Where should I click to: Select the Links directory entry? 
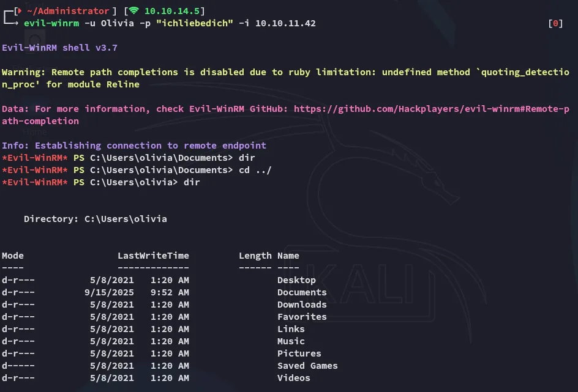291,329
